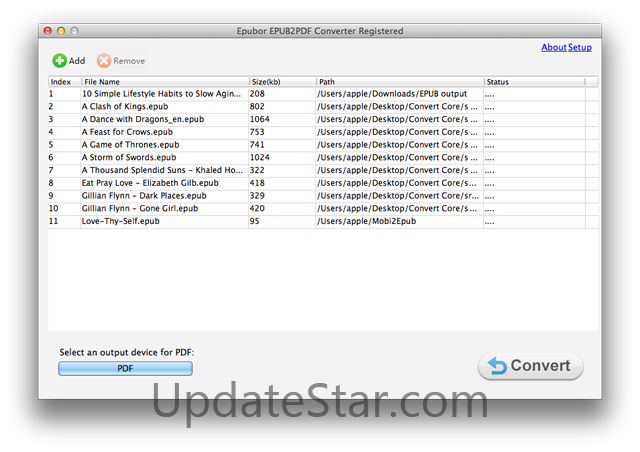This screenshot has height=452, width=640.
Task: Click size value 418
Action: click(x=257, y=183)
